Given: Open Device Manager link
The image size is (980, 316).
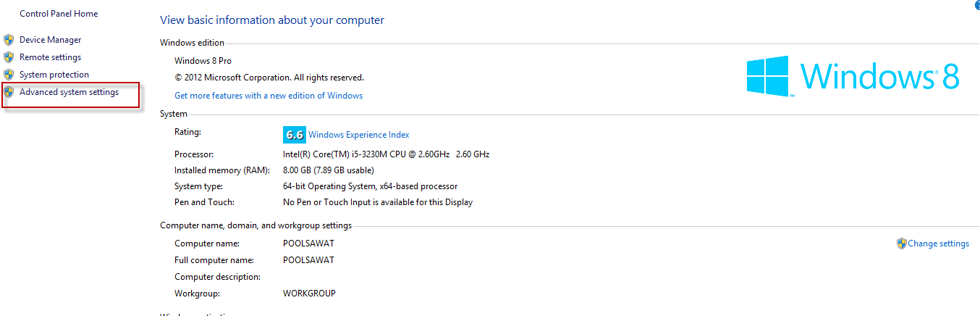Looking at the screenshot, I should (x=50, y=40).
